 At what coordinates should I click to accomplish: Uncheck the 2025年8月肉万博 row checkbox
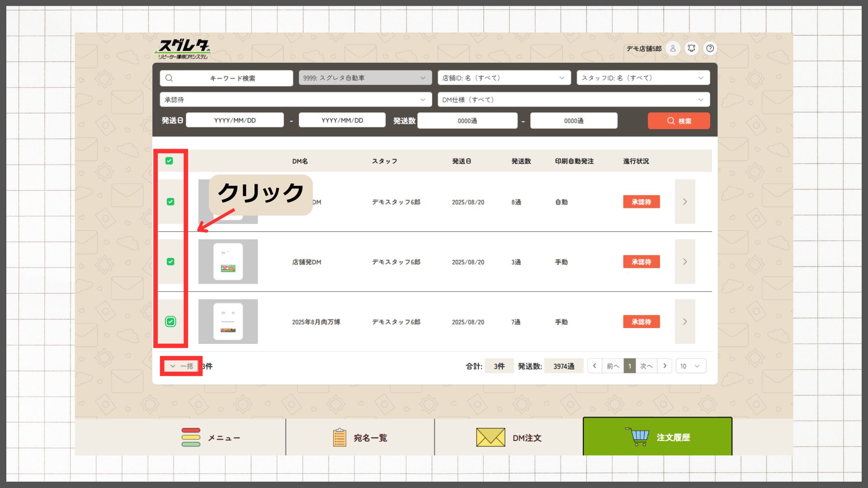[x=170, y=322]
